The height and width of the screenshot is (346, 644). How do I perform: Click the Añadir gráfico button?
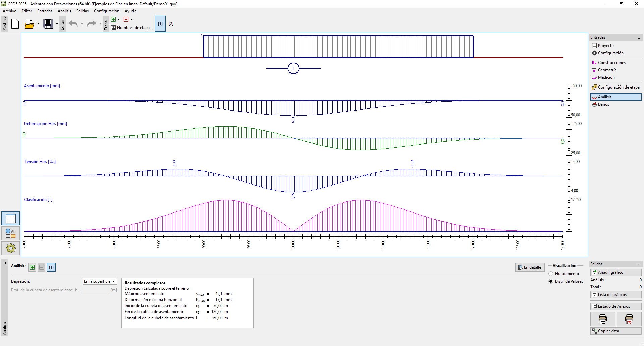(615, 272)
